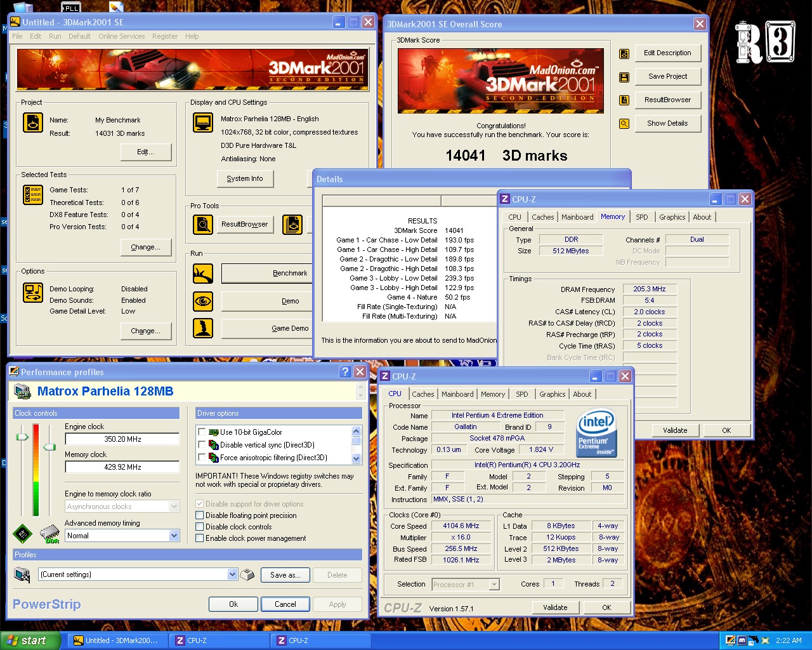Click the ResultBrowser icon in Overall Score window

click(624, 100)
